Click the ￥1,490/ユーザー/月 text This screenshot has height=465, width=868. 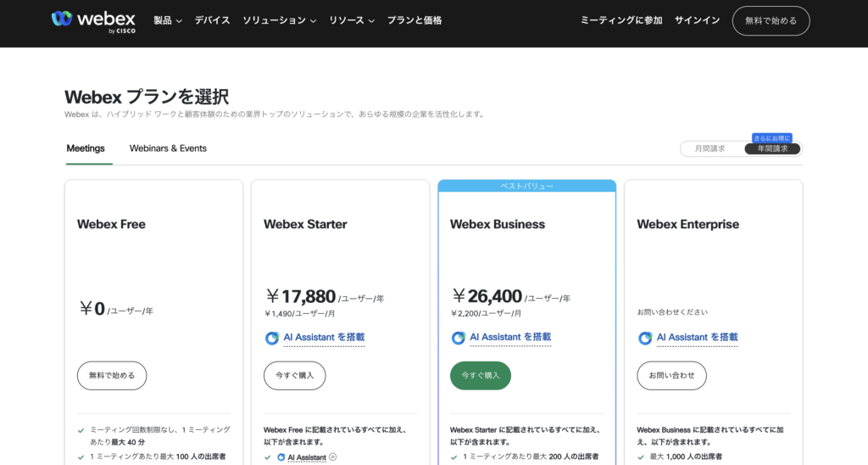[x=299, y=314]
